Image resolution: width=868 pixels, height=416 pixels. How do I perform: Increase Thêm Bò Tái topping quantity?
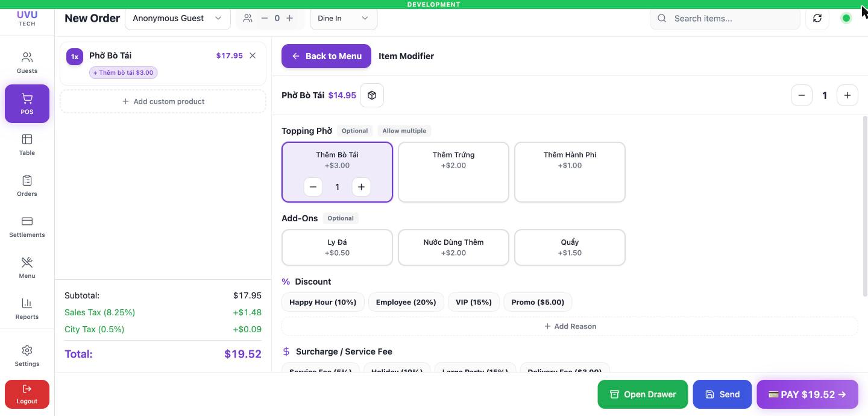361,187
